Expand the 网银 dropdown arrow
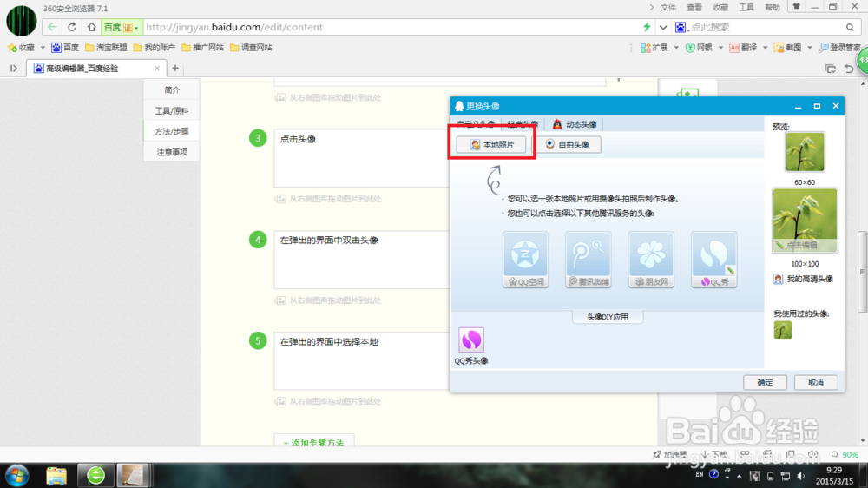868x488 pixels. (720, 48)
